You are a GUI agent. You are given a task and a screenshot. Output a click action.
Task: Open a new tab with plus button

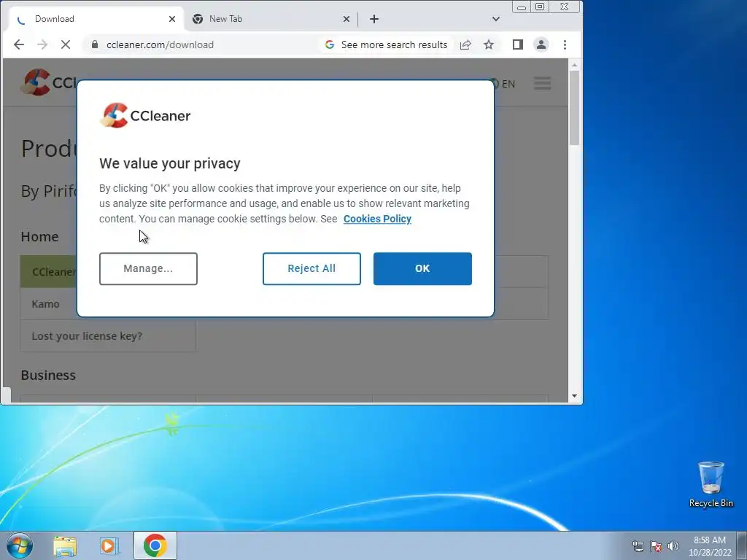point(374,19)
